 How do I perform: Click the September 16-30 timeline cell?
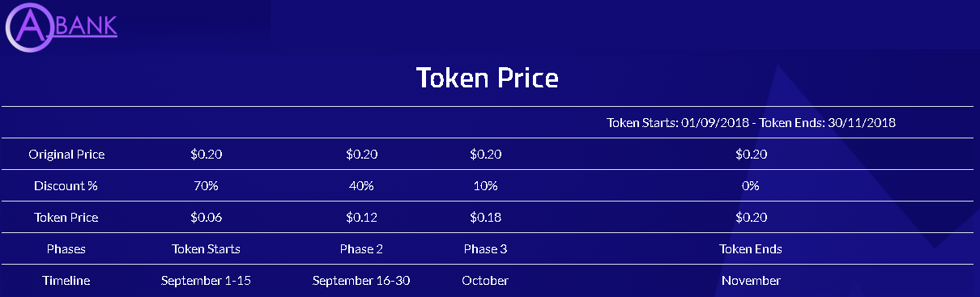[x=361, y=281]
